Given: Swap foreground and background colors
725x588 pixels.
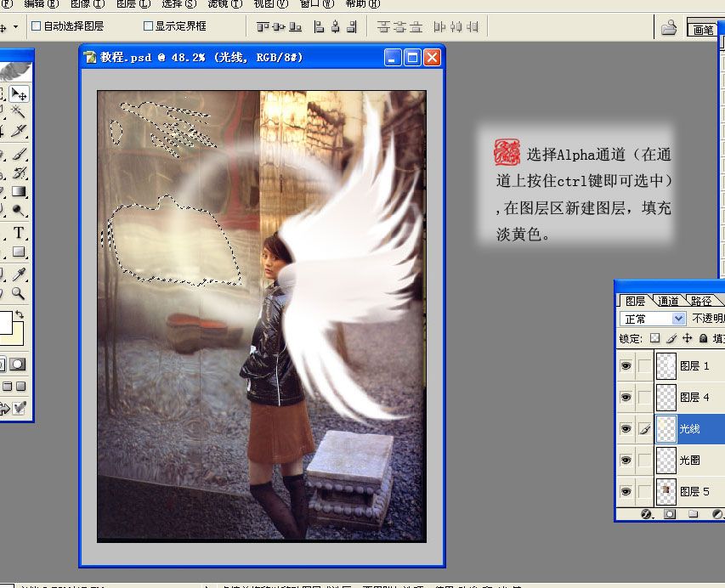Looking at the screenshot, I should (20, 314).
